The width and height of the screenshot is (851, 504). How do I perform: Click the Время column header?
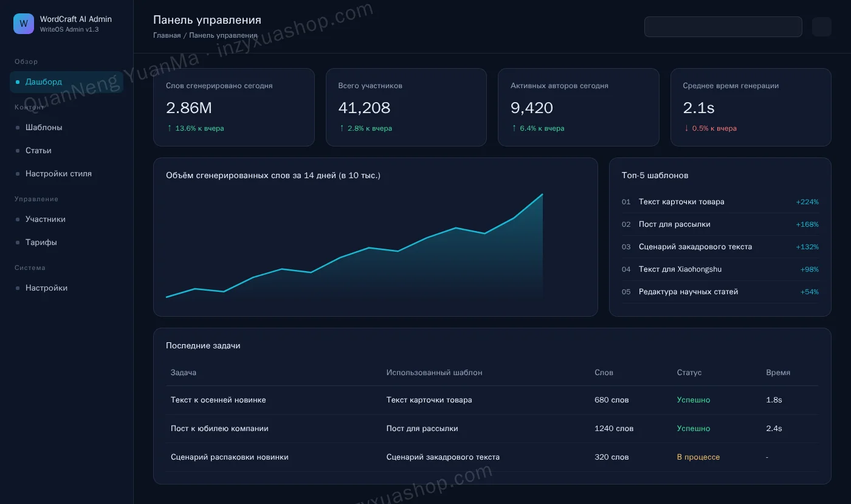(x=779, y=373)
